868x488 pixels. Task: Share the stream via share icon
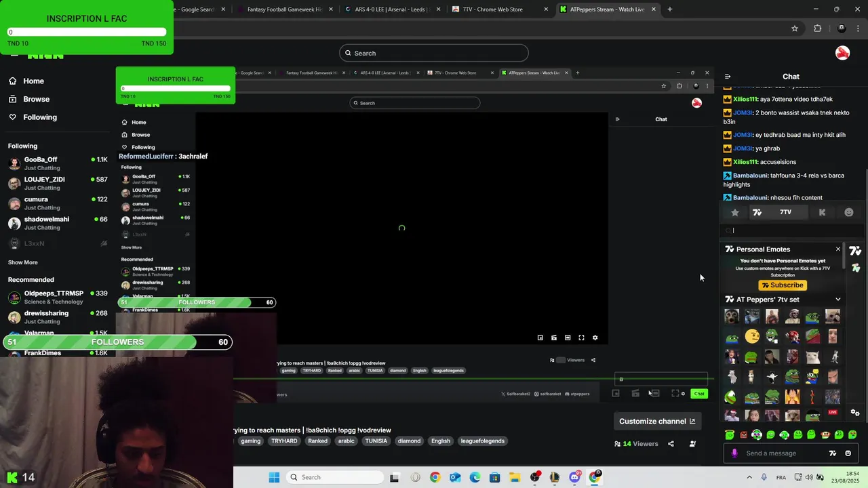pos(671,444)
